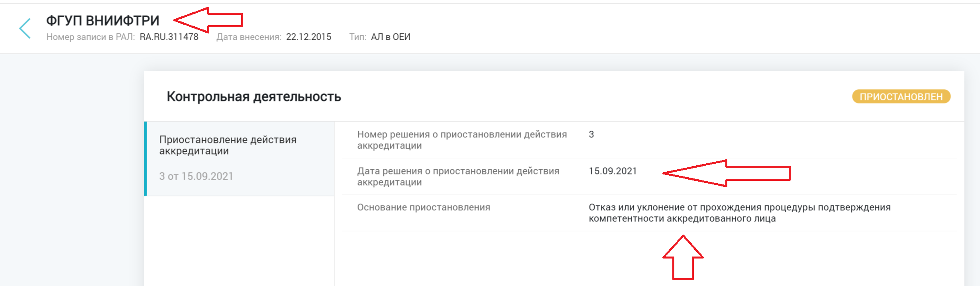This screenshot has width=980, height=286.
Task: Click the decision number value 3
Action: click(x=591, y=135)
